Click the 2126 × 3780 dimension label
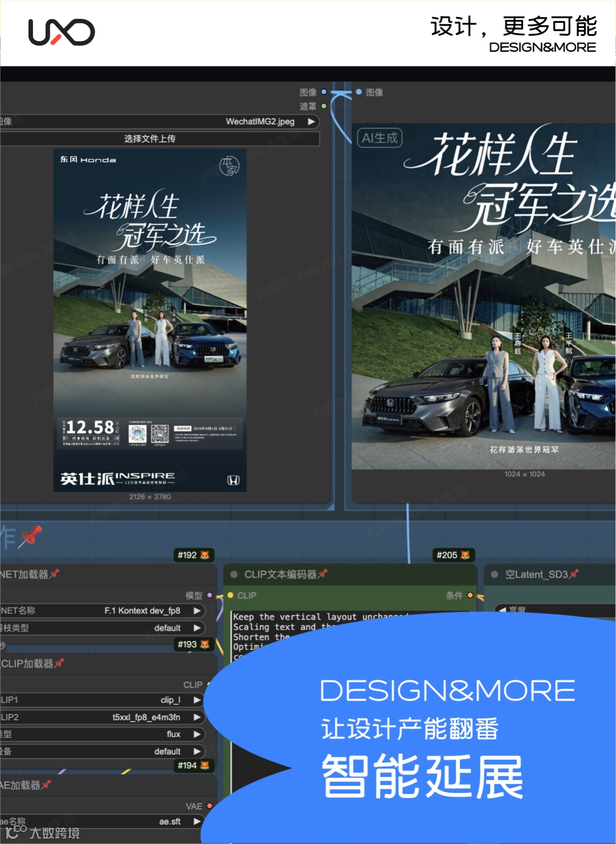 [x=150, y=497]
